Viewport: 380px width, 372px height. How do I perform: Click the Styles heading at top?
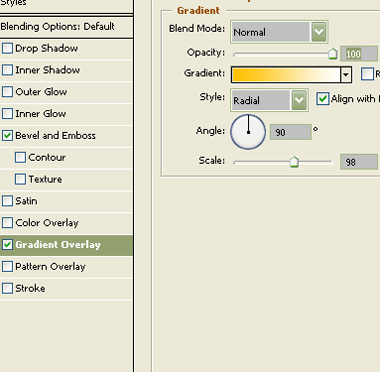pyautogui.click(x=13, y=3)
